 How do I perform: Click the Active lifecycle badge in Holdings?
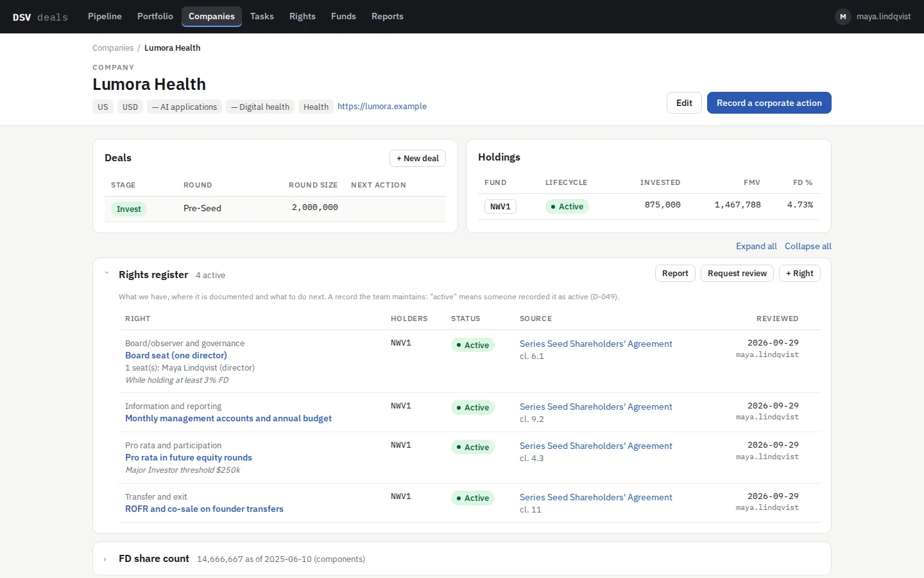click(567, 207)
